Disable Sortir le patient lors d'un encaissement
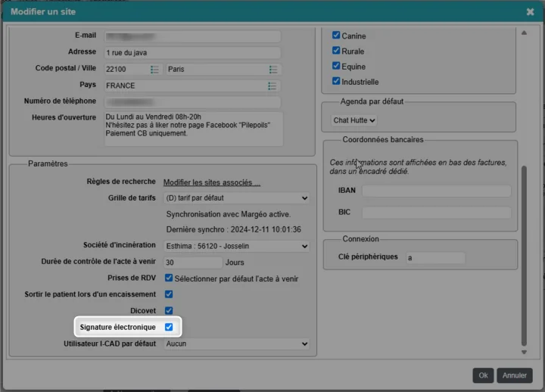 [169, 294]
